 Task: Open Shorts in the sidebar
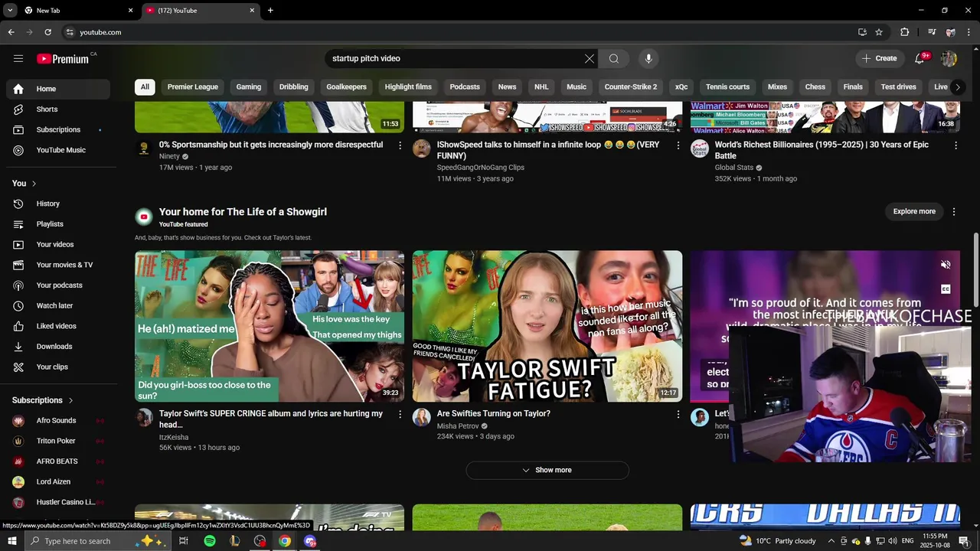coord(58,109)
